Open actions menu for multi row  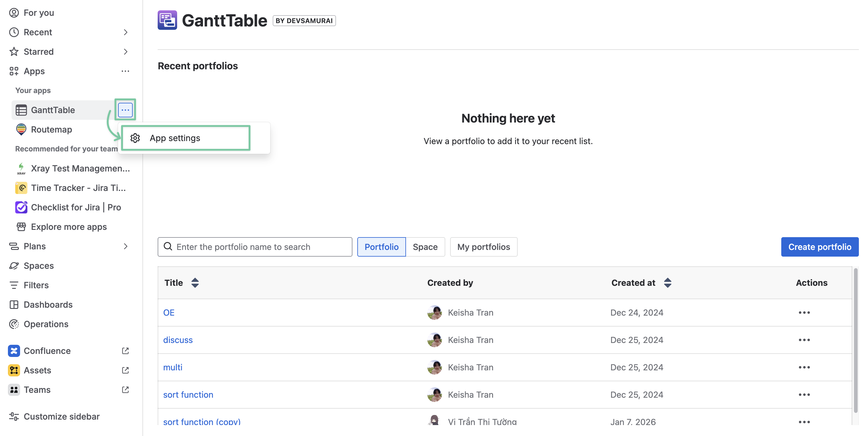tap(804, 367)
